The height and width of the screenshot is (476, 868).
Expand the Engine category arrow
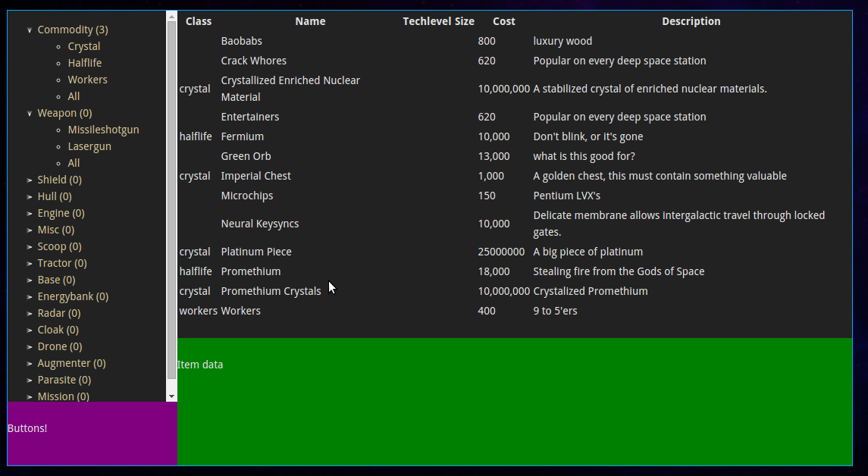click(x=30, y=214)
